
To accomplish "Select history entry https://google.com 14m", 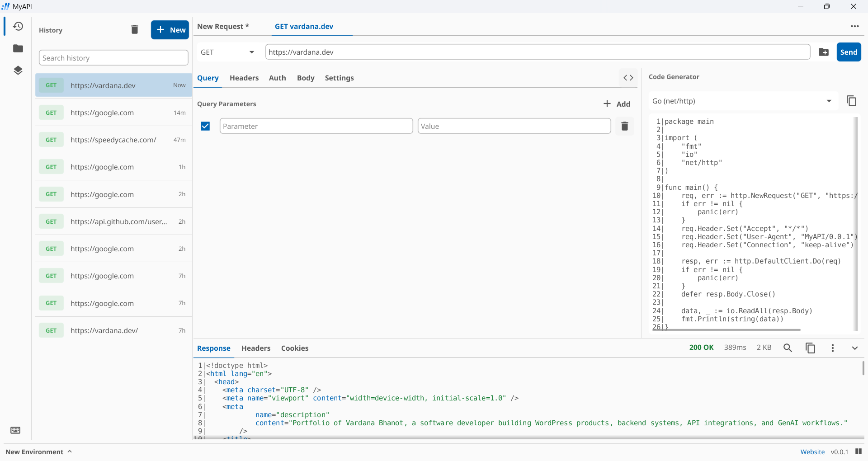I will click(113, 113).
